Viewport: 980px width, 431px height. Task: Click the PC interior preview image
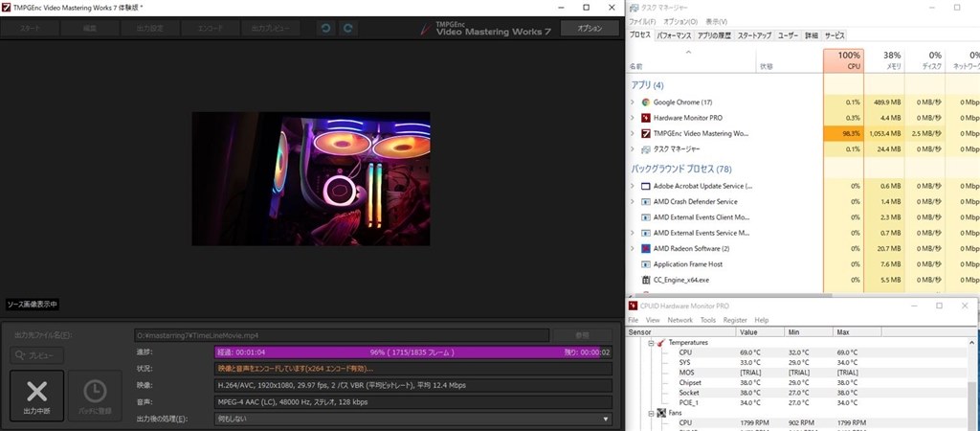311,179
